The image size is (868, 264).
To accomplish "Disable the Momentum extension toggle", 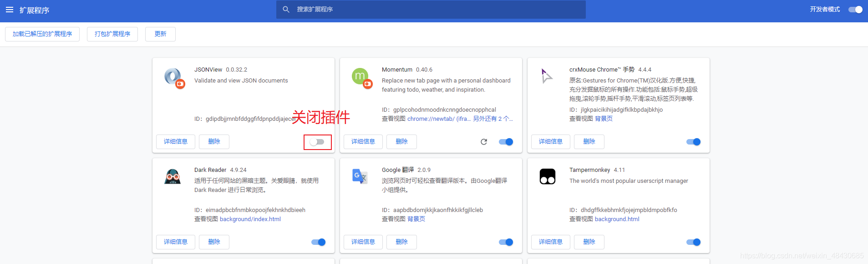I will coord(506,142).
